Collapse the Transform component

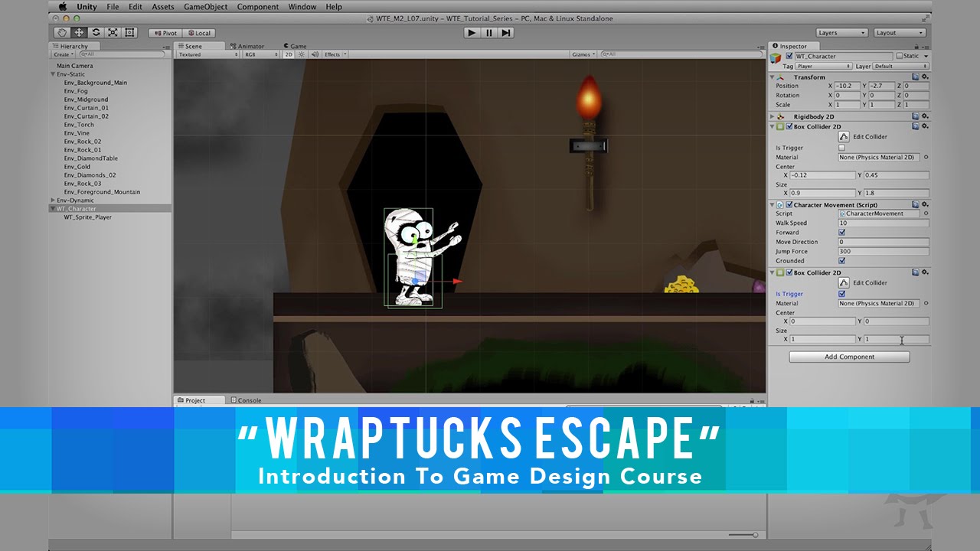773,77
